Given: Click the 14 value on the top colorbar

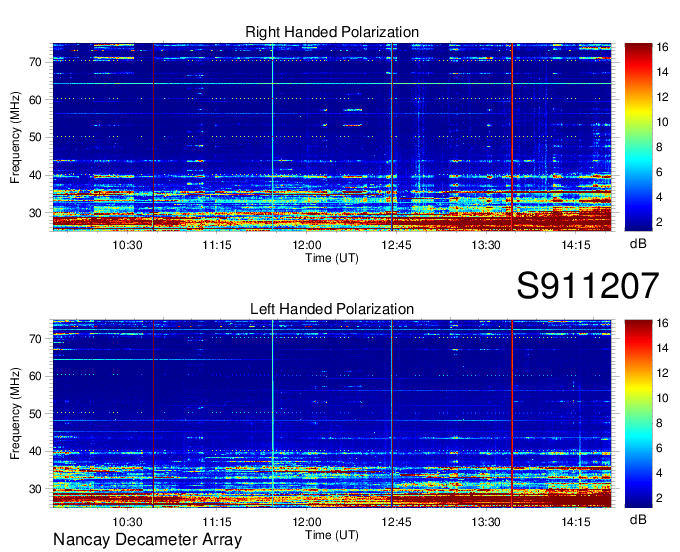Looking at the screenshot, I should [662, 72].
